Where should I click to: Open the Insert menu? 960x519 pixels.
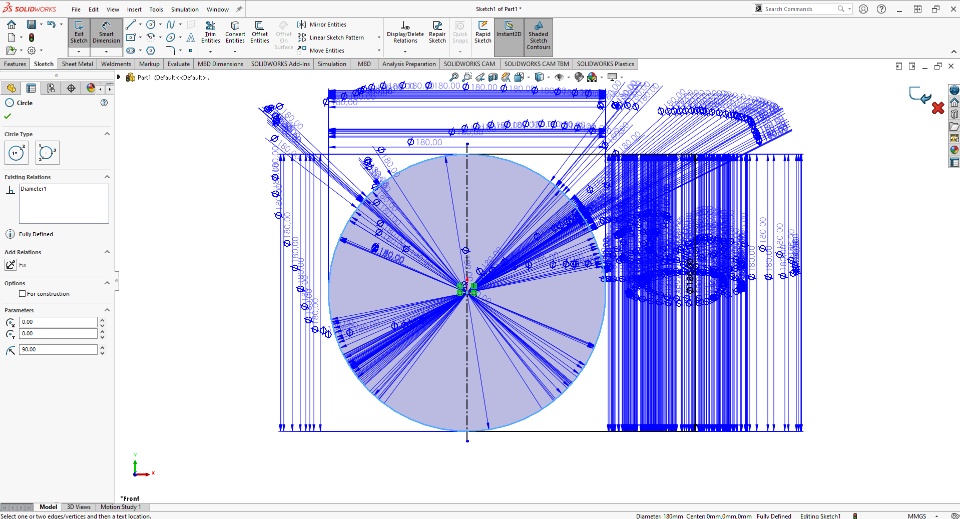tap(134, 9)
